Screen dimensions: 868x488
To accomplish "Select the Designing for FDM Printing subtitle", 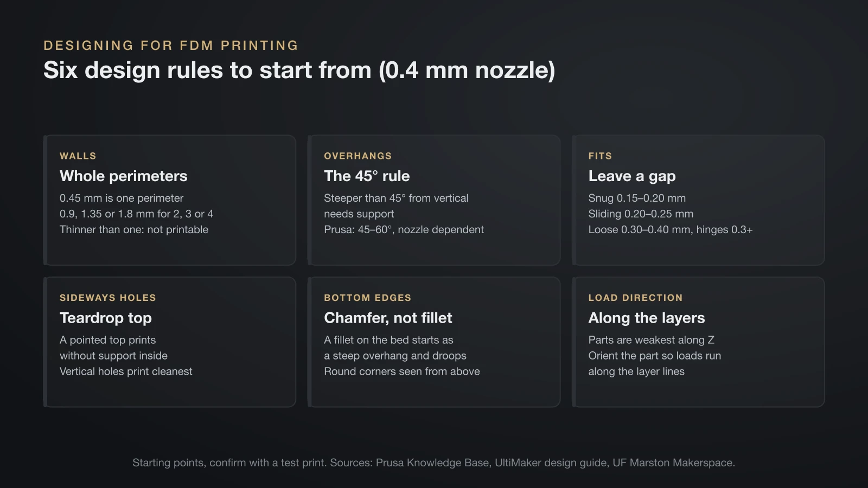I will coord(171,46).
